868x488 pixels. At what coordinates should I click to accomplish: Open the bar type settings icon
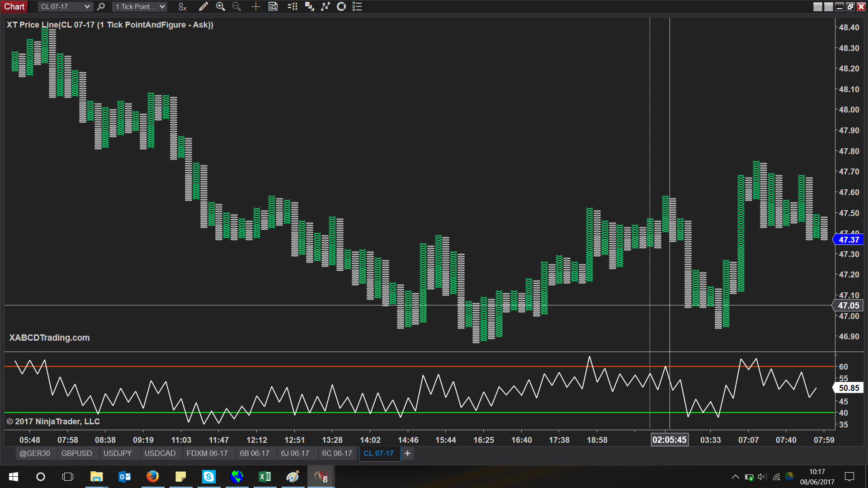tap(183, 7)
